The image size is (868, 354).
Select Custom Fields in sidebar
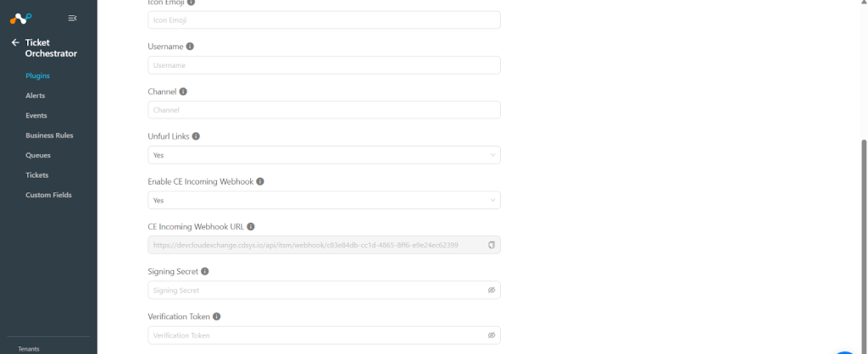(x=48, y=196)
